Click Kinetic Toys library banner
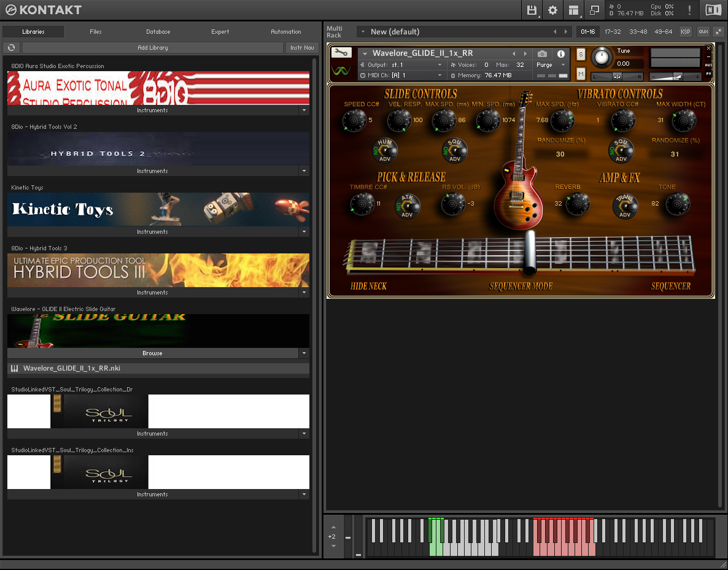Viewport: 728px width, 570px height. tap(158, 209)
